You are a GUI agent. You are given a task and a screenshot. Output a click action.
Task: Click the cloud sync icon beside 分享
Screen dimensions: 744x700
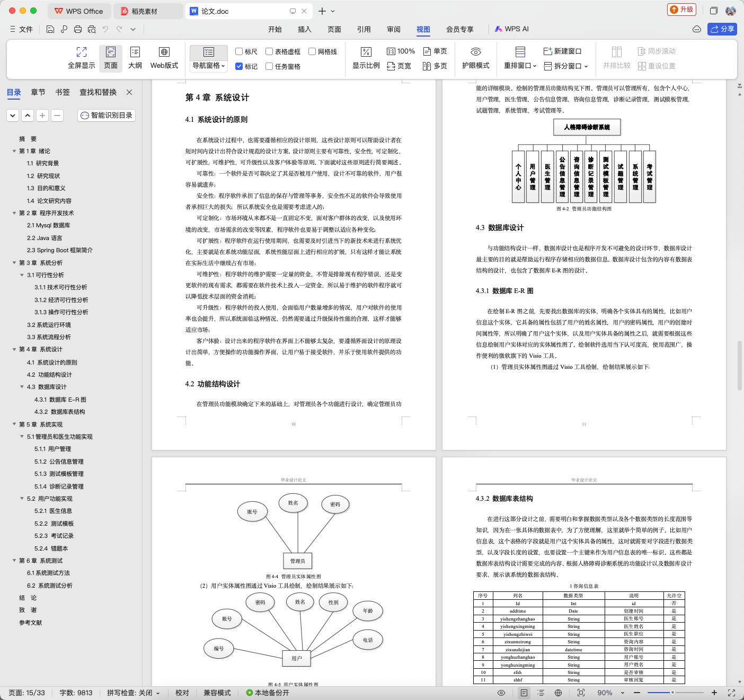click(697, 29)
